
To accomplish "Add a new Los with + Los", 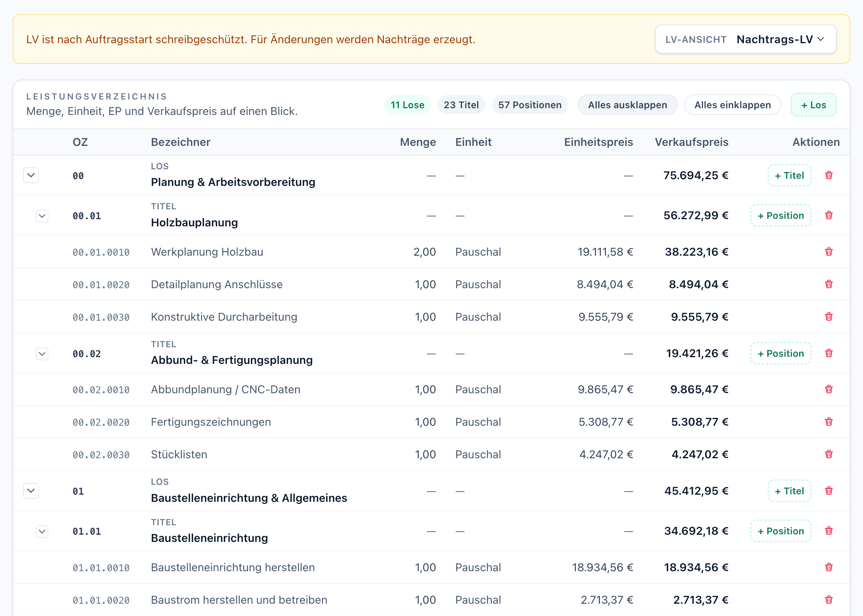I will click(813, 105).
